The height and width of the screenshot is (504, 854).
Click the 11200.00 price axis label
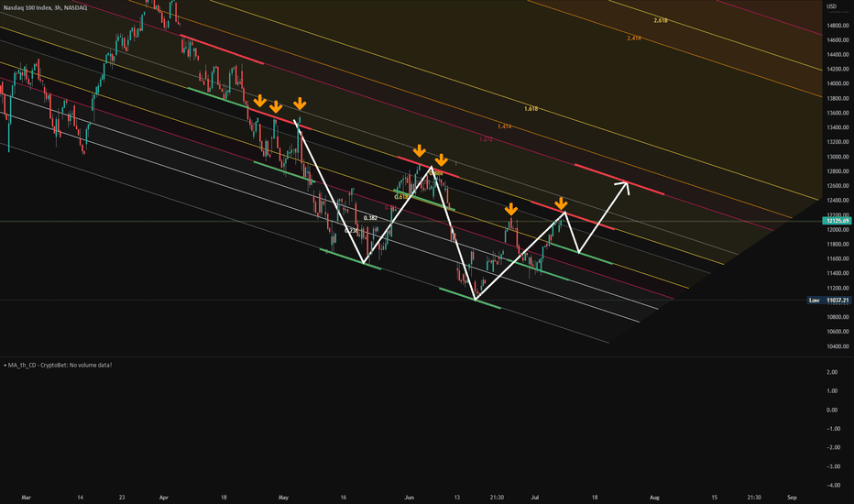pos(838,289)
